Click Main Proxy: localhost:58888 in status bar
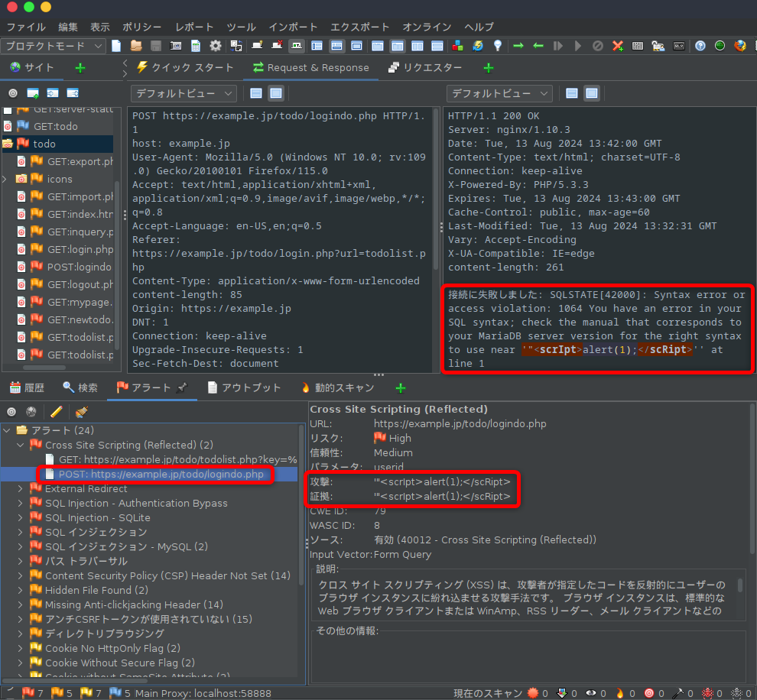Viewport: 757px width, 700px height. click(x=203, y=693)
